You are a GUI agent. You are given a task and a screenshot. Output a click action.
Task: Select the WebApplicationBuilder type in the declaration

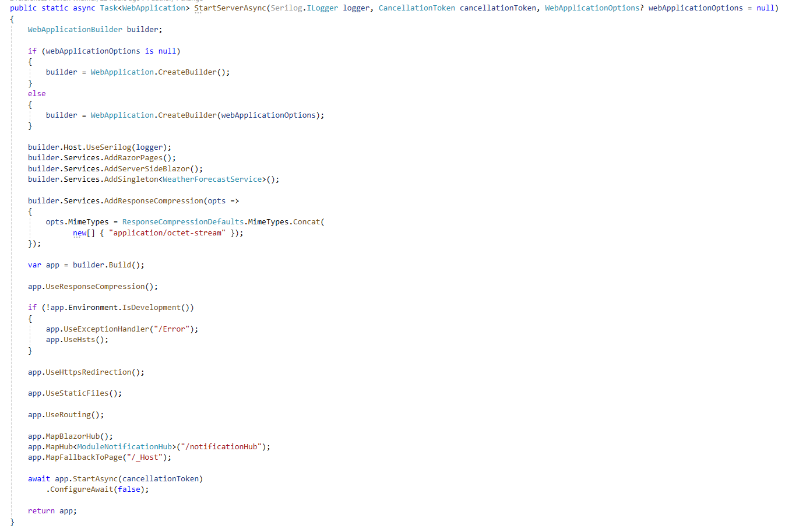point(75,29)
